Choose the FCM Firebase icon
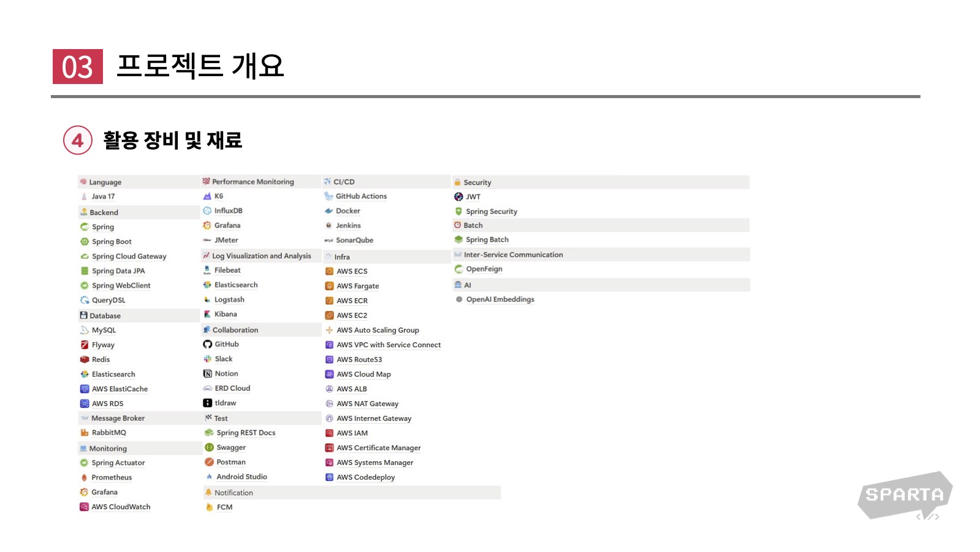This screenshot has height=552, width=980. point(209,507)
